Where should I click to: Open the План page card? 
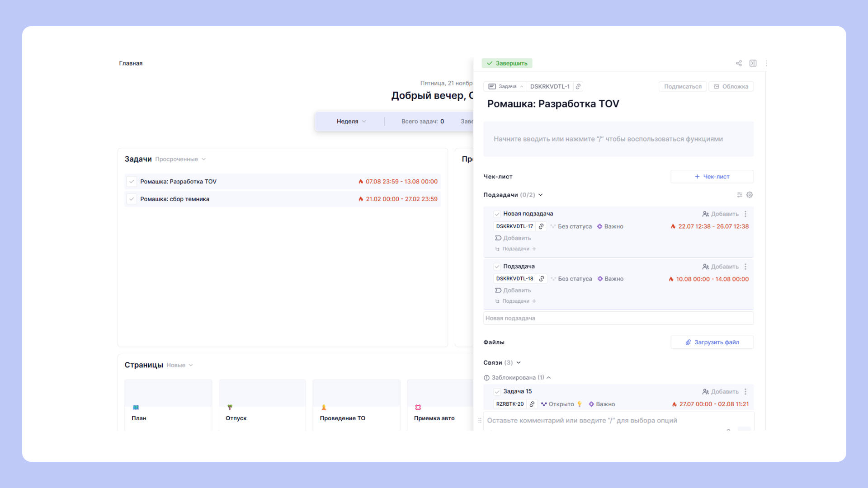click(x=168, y=404)
